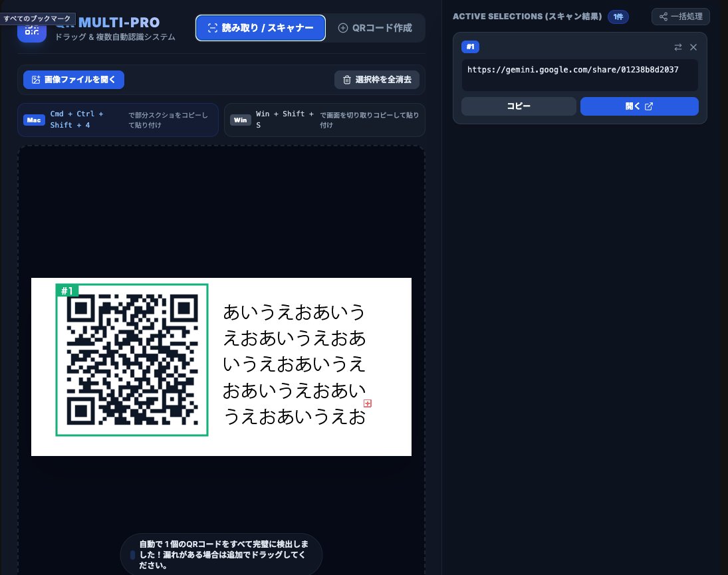728x575 pixels.
Task: Click the swap arrows icon on result #1
Action: (678, 47)
